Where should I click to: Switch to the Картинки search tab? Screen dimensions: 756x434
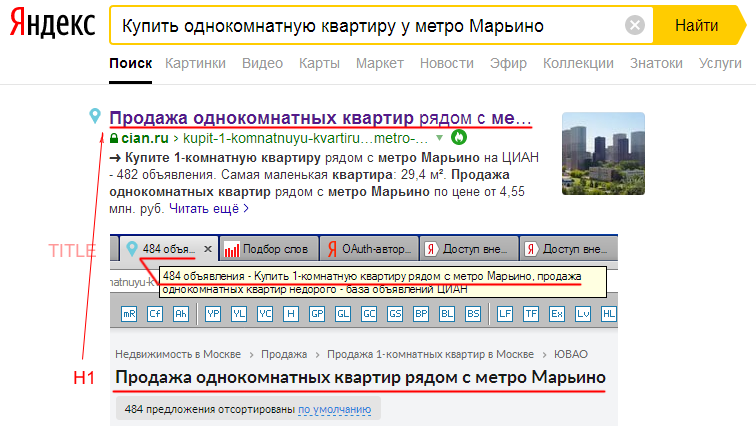point(195,63)
